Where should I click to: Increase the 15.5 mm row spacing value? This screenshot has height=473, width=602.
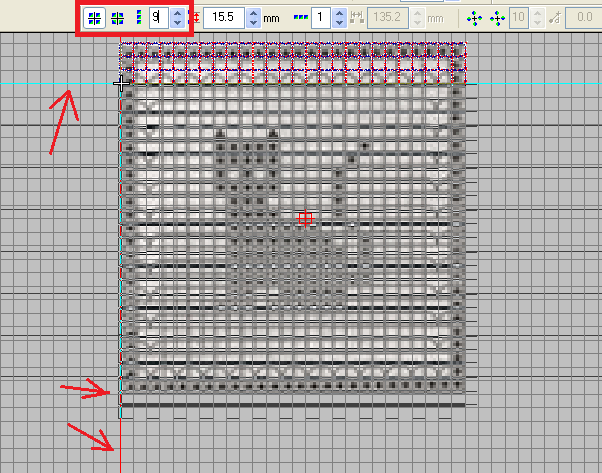point(253,13)
